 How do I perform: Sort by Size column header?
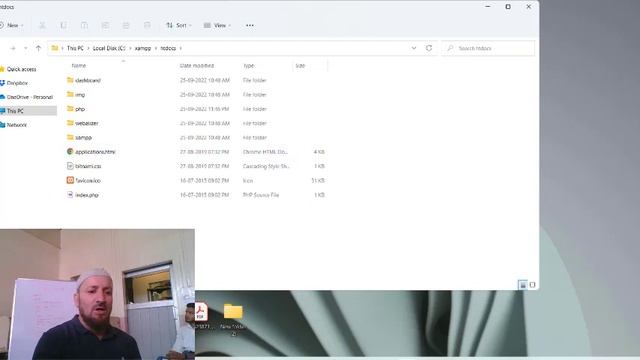point(300,65)
